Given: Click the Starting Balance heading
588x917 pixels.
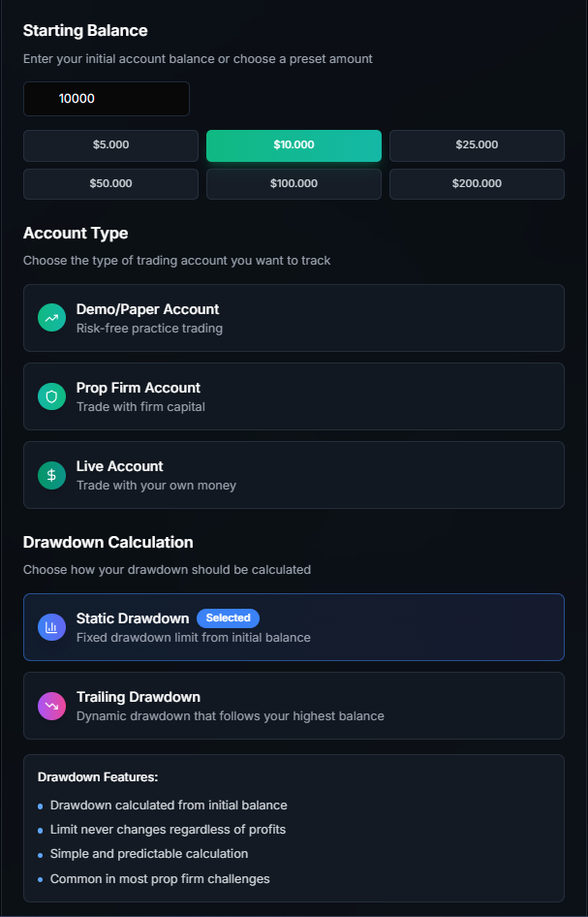Looking at the screenshot, I should (84, 30).
